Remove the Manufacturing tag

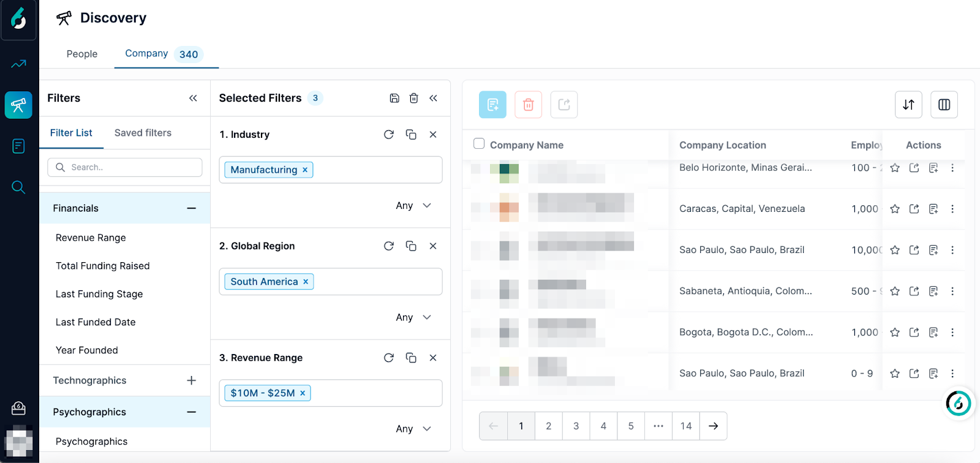(305, 170)
